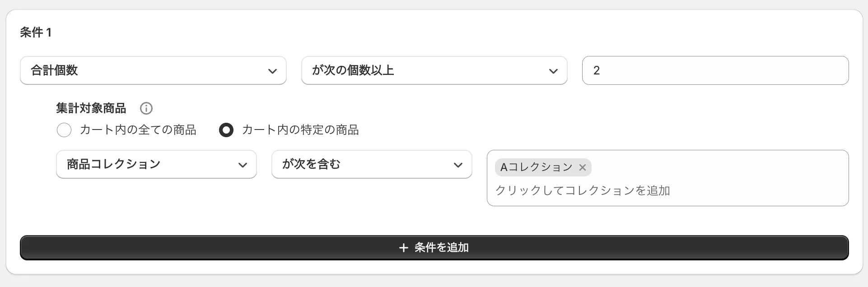Click the plus icon on 条件を追加 button
This screenshot has width=868, height=287.
click(402, 248)
